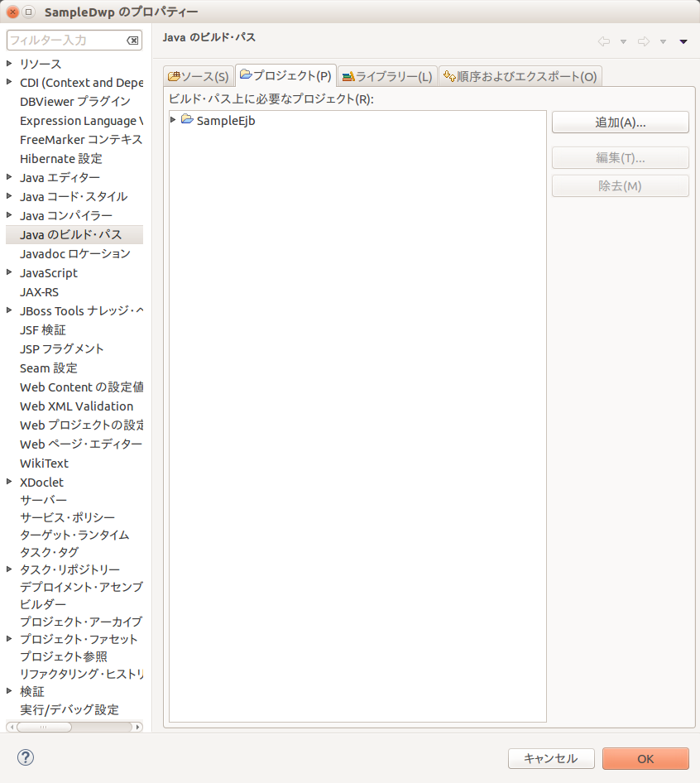The image size is (700, 783).
Task: Switch to the プロジェクト(P) tab
Action: point(285,74)
